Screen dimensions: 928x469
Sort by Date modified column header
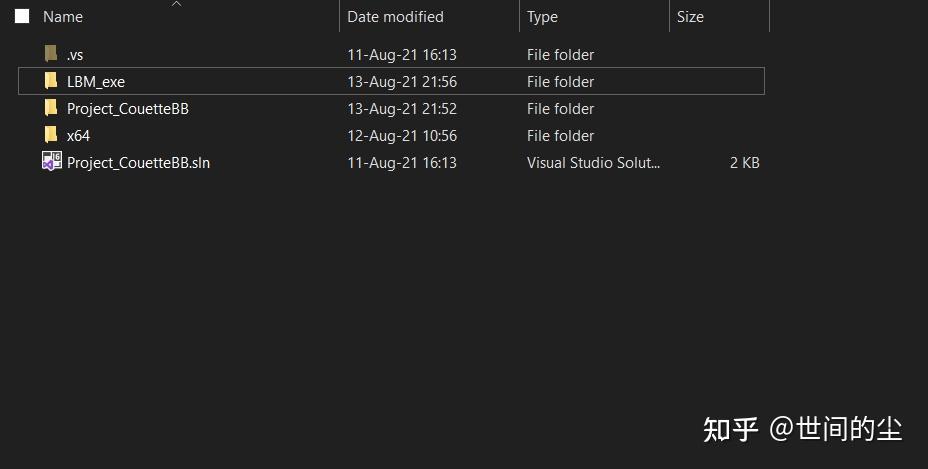tap(395, 17)
